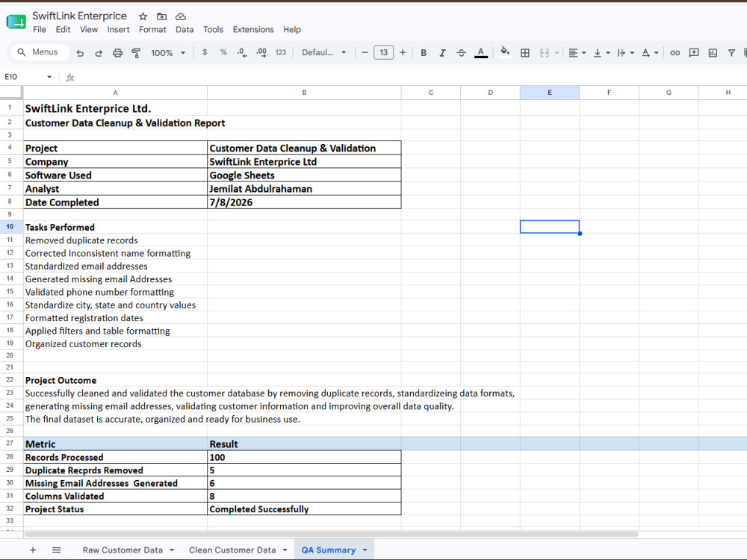Screen dimensions: 747x560
Task: Select the Paint format tool
Action: [136, 53]
